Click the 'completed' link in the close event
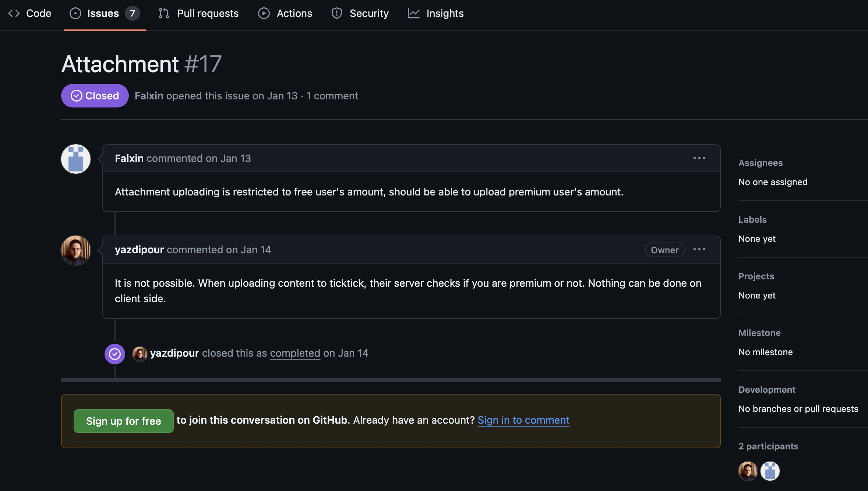 295,353
